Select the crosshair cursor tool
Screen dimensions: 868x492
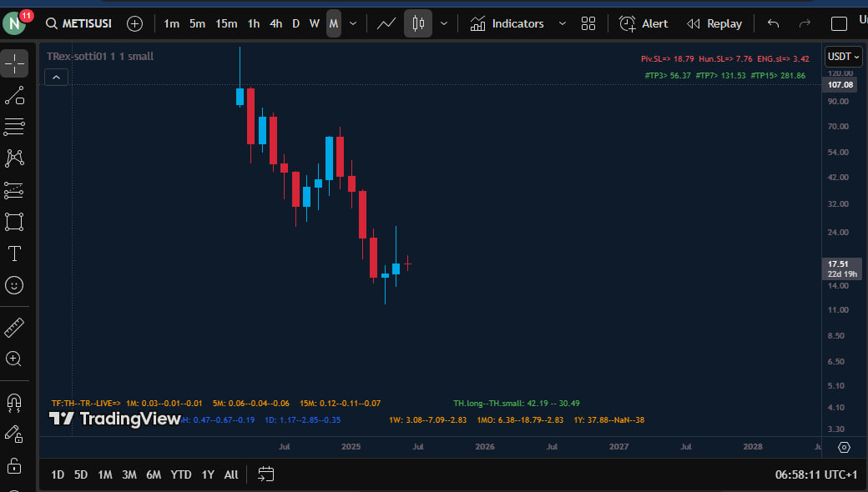14,63
